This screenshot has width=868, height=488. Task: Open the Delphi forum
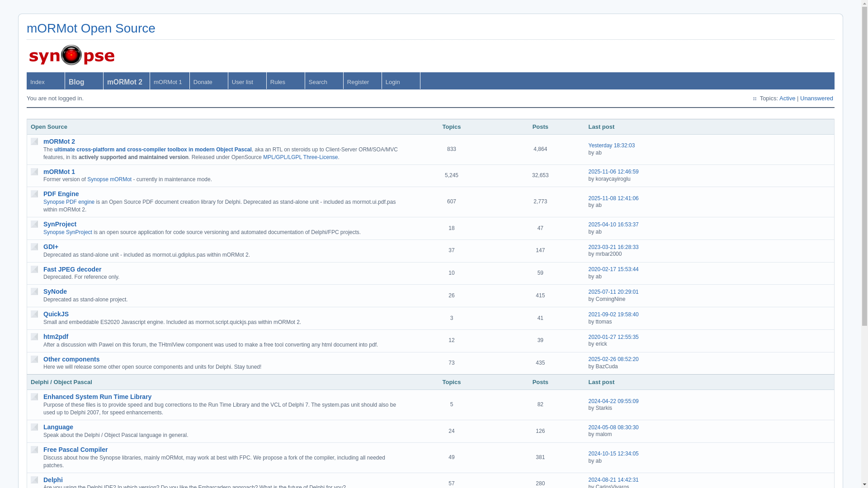click(x=53, y=480)
